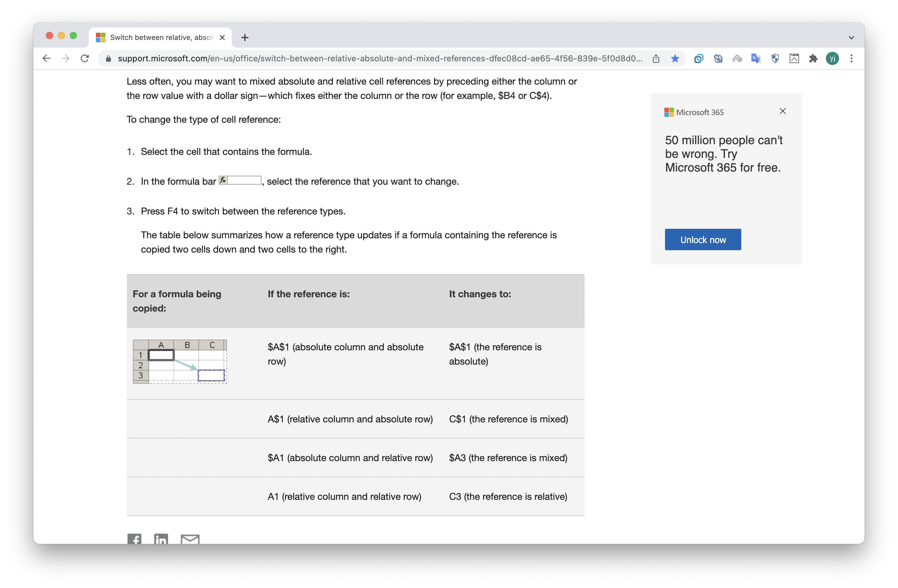The image size is (898, 588).
Task: Click the Unlock now button
Action: 703,239
